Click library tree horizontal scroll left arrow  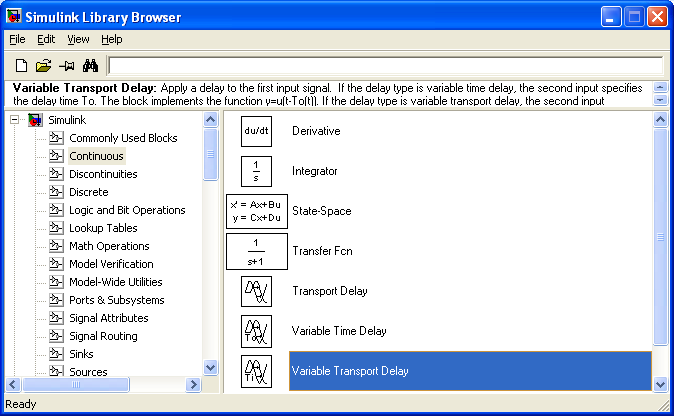click(13, 385)
